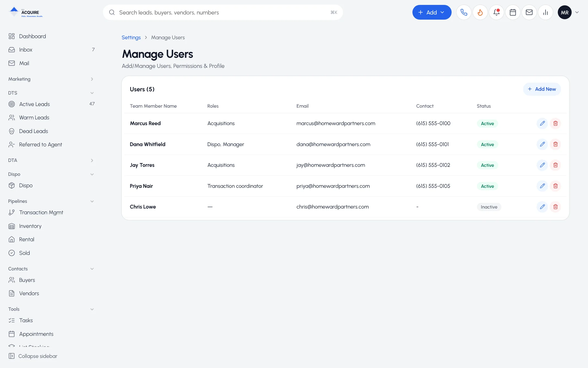Delete Chris Lowe with trash icon
This screenshot has width=588, height=368.
coord(555,207)
